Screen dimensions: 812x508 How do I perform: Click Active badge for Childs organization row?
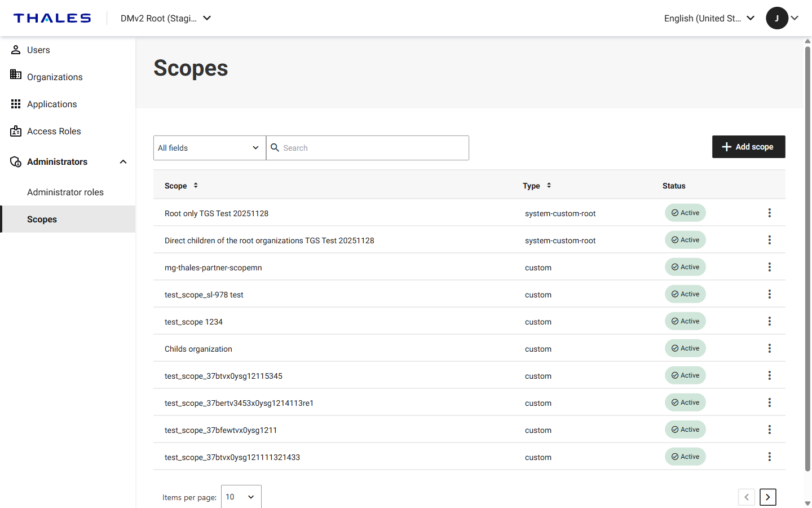[x=685, y=348]
